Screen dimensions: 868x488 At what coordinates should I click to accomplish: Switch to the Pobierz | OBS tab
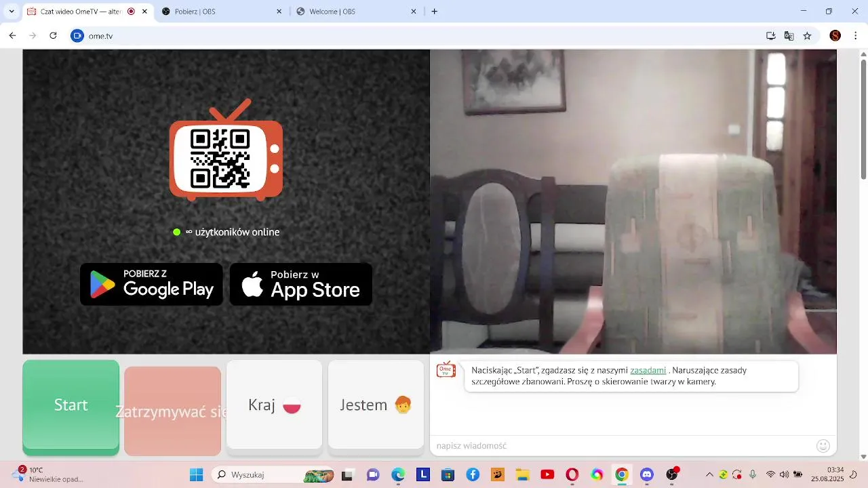coord(222,12)
